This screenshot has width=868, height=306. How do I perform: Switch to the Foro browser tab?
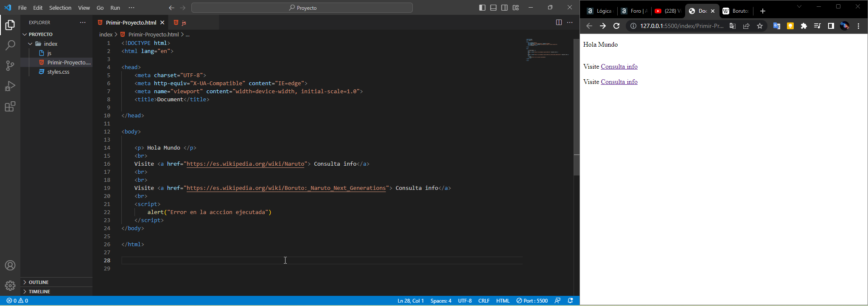pos(634,11)
